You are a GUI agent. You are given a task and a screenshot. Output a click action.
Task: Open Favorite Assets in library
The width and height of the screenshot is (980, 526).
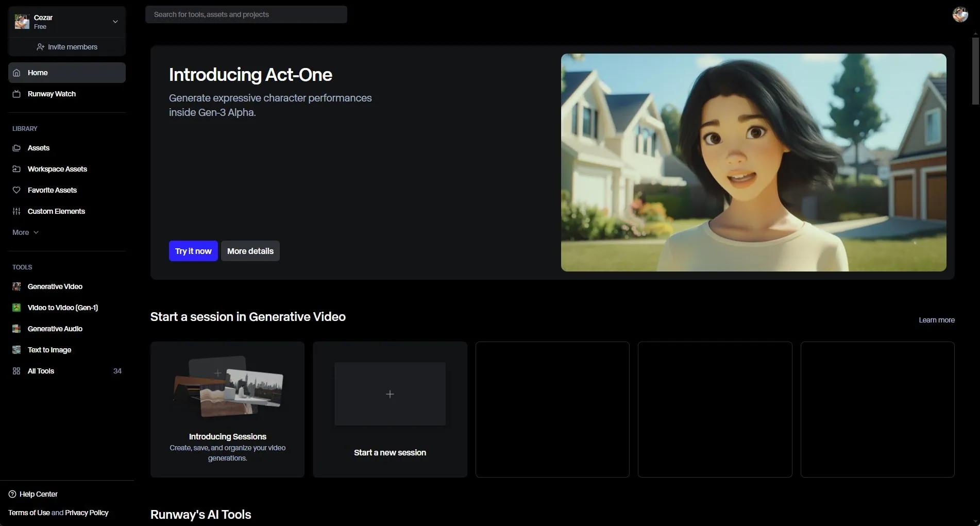67,190
